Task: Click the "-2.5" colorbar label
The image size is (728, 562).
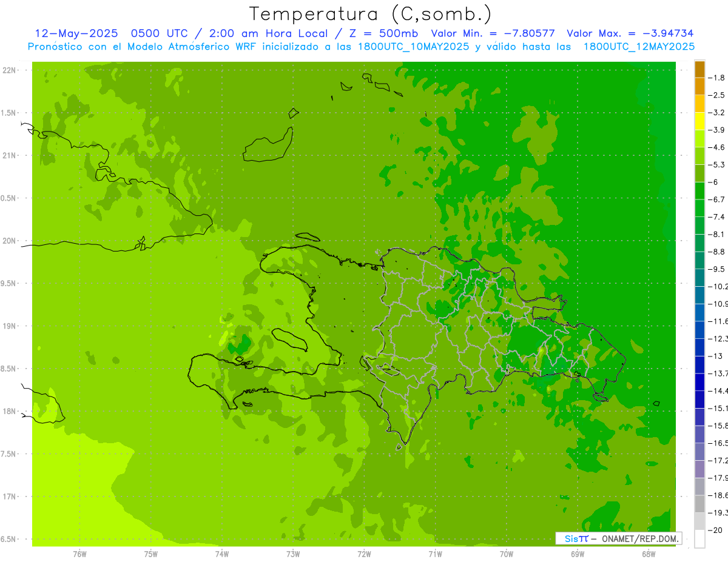Action: (718, 95)
